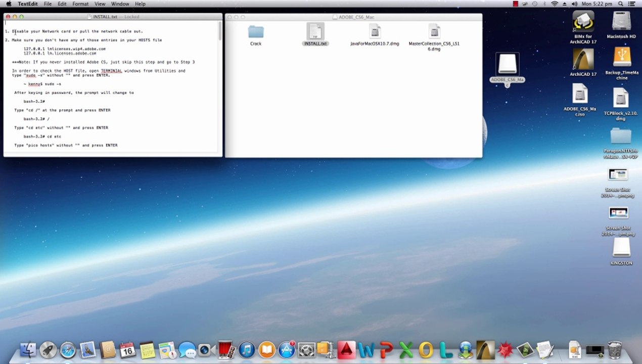Launch Microsoft Word from the Dock
Screen dimensions: 642x364
[x=366, y=350]
